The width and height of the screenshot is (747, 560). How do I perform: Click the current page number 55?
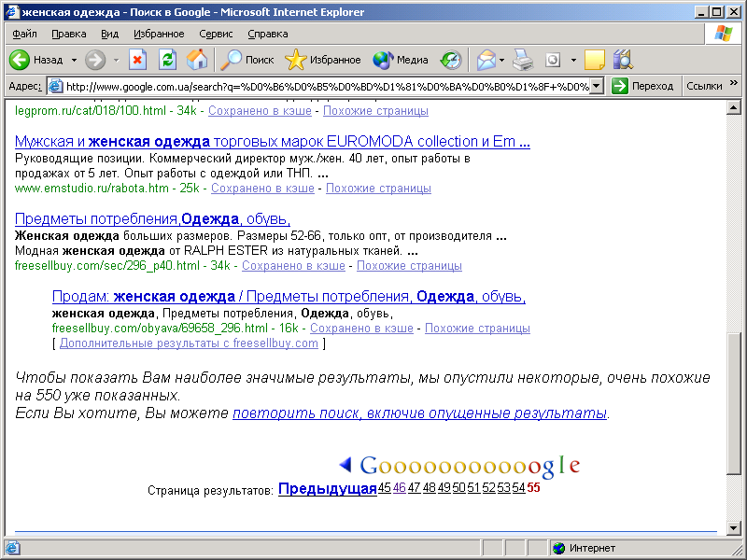coord(533,487)
